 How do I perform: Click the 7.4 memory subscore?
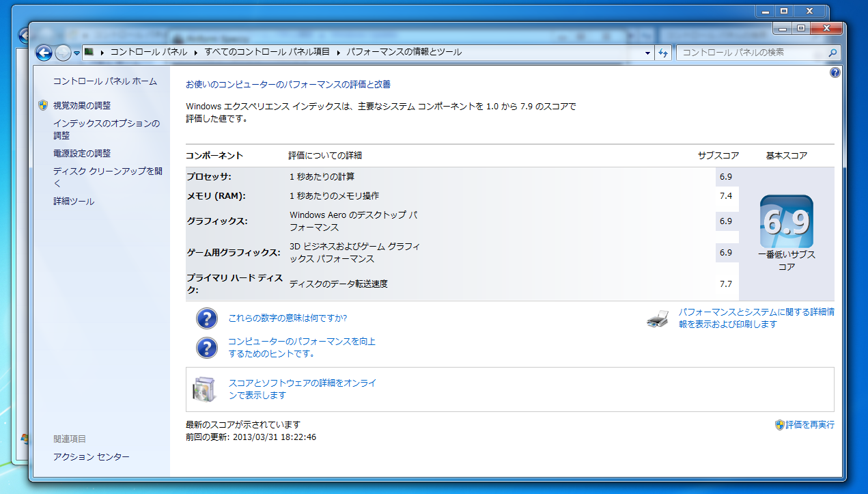pyautogui.click(x=725, y=196)
